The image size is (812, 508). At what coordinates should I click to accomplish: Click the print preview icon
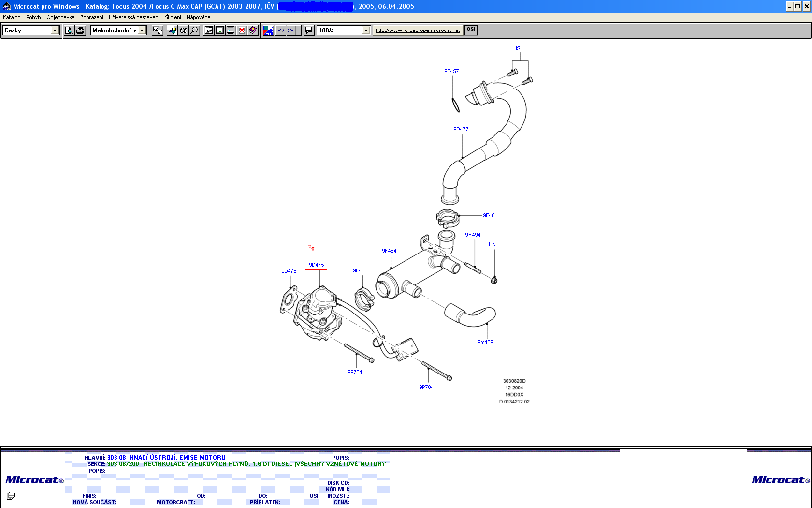[x=69, y=30]
